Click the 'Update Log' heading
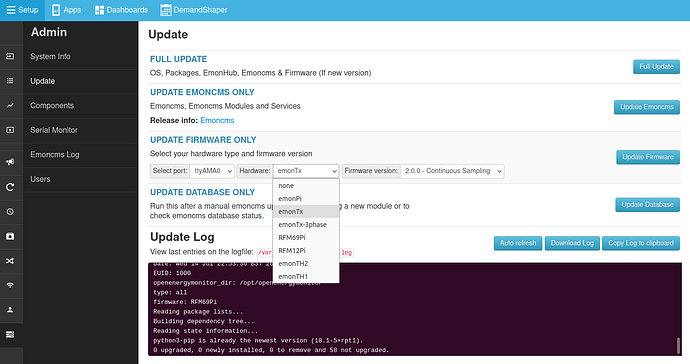This screenshot has width=690, height=364. pos(182,237)
